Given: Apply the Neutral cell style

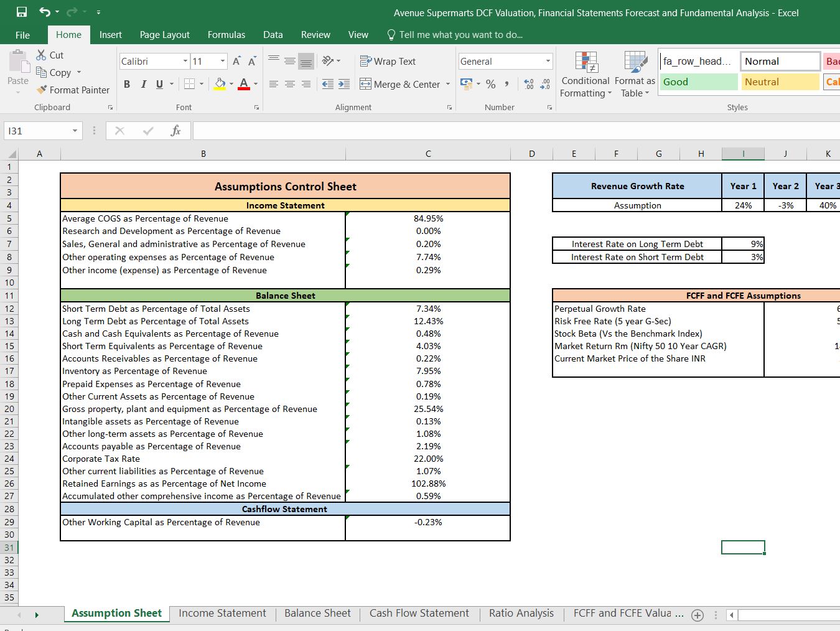Looking at the screenshot, I should pyautogui.click(x=780, y=82).
